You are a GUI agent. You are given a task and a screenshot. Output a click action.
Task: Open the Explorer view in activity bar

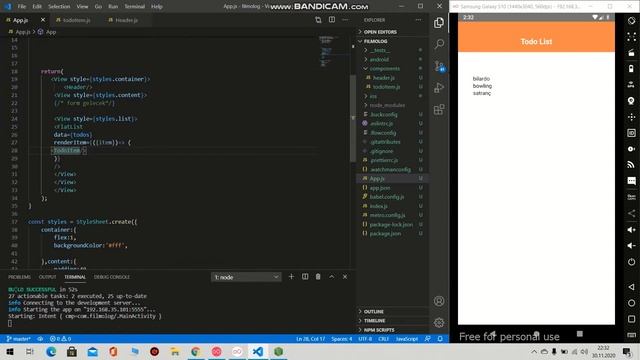tap(439, 23)
